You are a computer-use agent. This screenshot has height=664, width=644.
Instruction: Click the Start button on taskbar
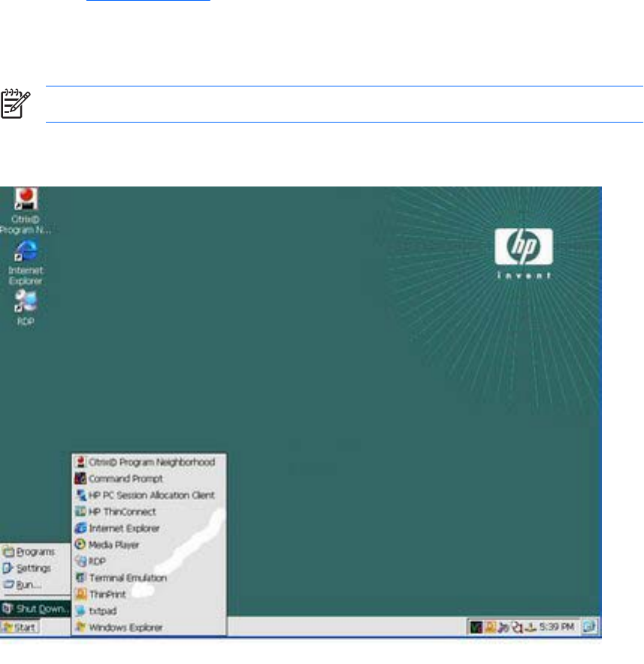click(20, 627)
